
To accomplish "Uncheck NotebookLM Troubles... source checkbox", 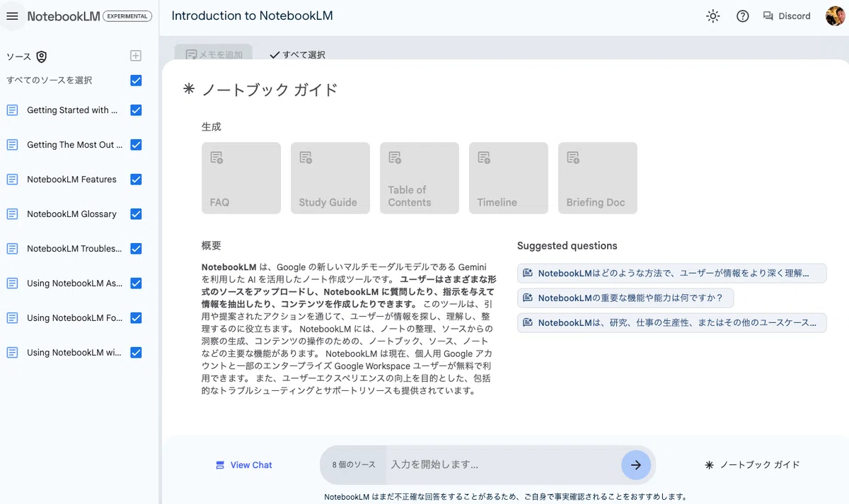I will click(x=136, y=249).
